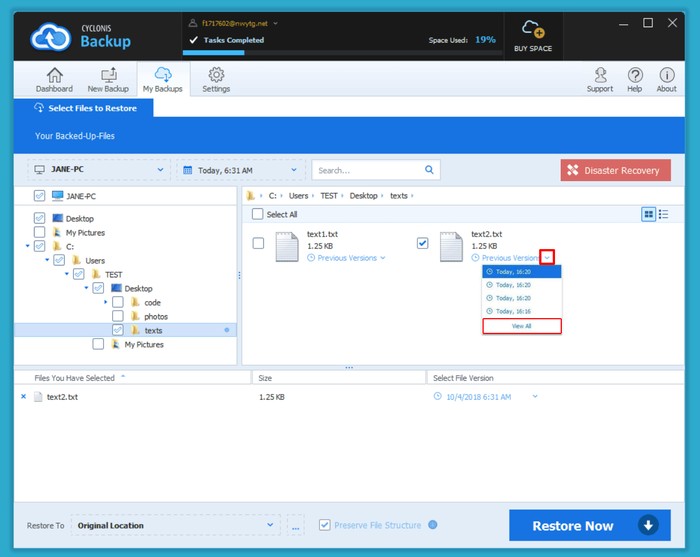
Task: Open the Help question mark icon
Action: [x=635, y=76]
